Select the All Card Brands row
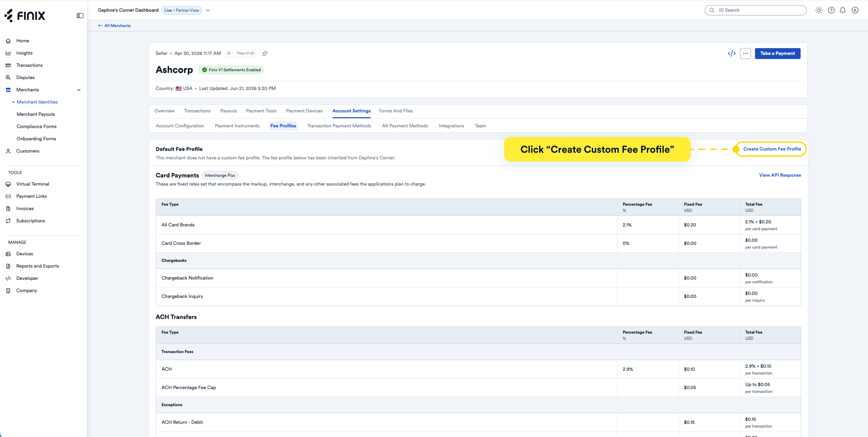Image resolution: width=868 pixels, height=437 pixels. pos(478,225)
